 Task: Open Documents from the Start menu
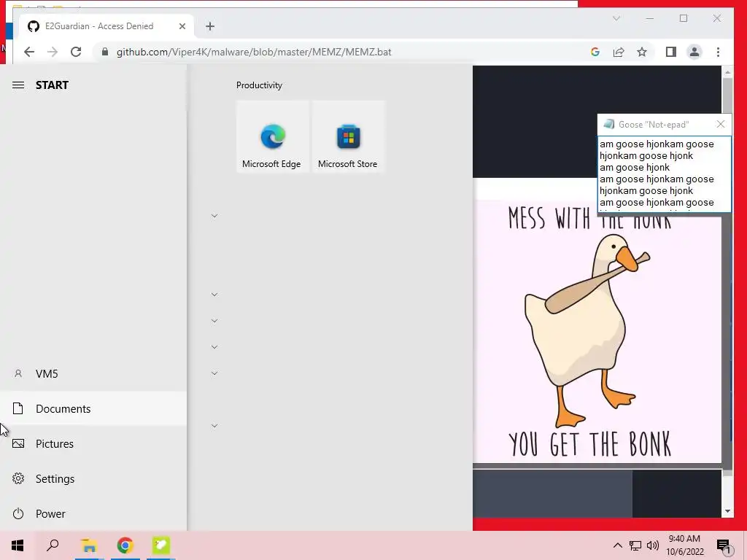tap(93, 408)
